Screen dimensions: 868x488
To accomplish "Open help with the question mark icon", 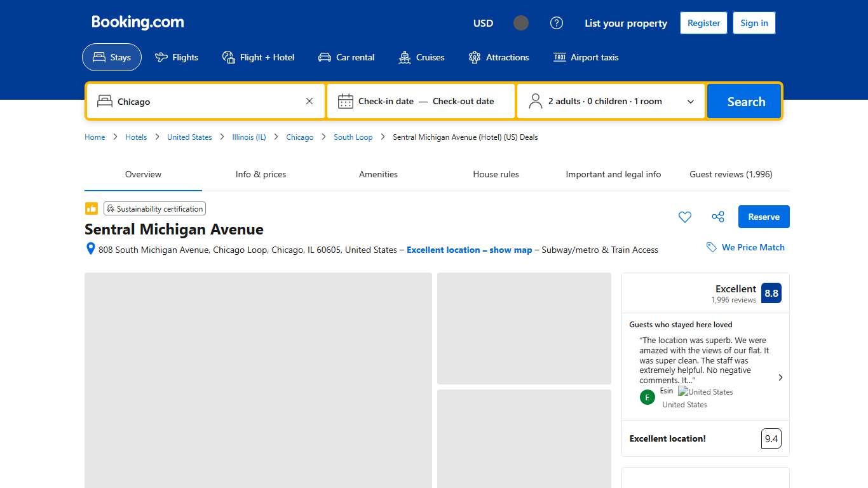I will (x=557, y=23).
